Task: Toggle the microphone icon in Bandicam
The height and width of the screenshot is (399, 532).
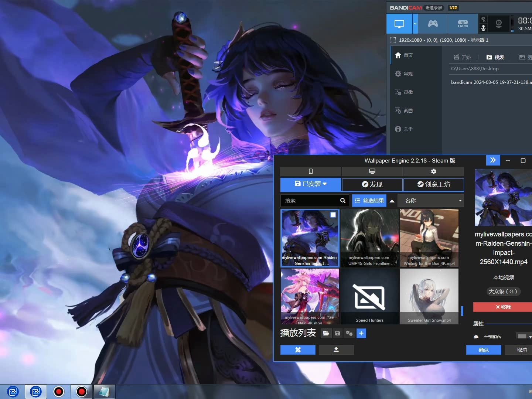Action: click(483, 28)
